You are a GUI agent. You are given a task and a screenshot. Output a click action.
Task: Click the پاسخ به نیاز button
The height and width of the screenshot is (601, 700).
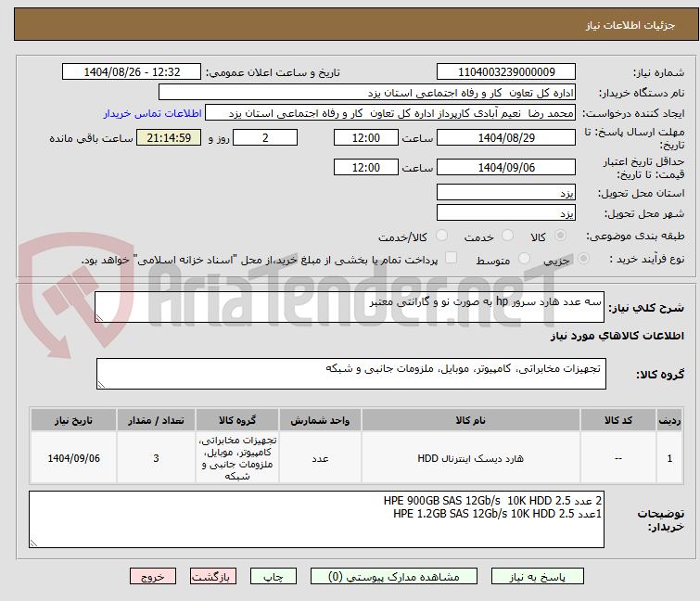538,577
